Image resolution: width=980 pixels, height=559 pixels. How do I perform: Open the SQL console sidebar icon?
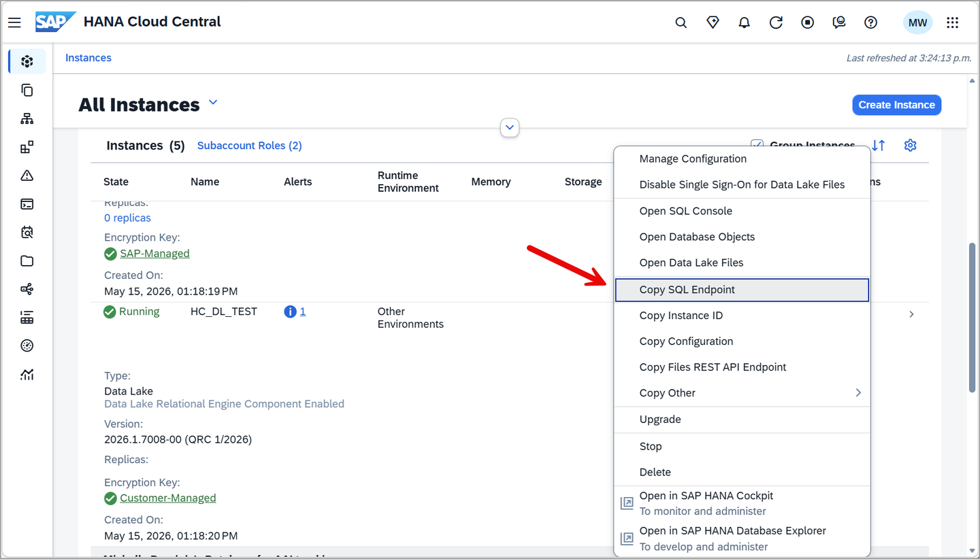[27, 204]
